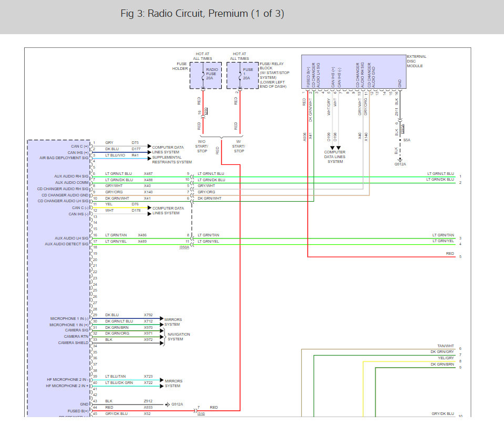Viewport: 504px width, 426px height.
Task: Select wire code X487
Action: click(148, 173)
